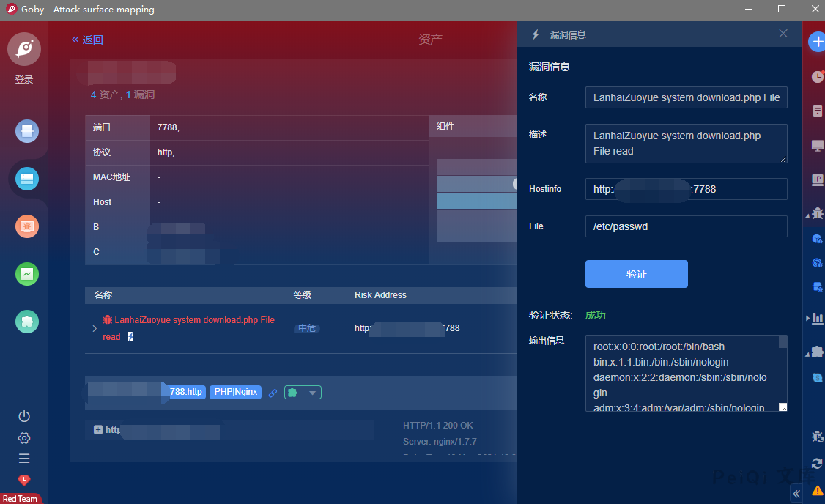This screenshot has height=504, width=825.
Task: Click the power icon in left sidebar
Action: 24,416
